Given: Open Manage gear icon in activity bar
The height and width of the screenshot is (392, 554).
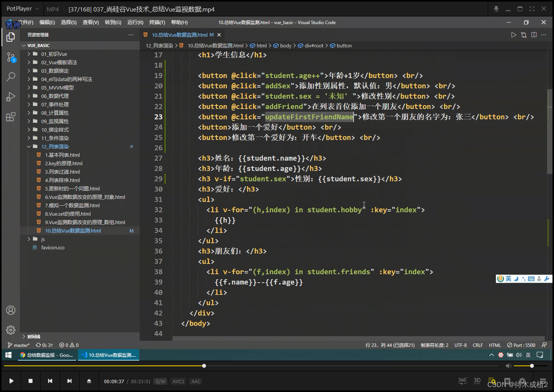Looking at the screenshot, I should click(11, 330).
